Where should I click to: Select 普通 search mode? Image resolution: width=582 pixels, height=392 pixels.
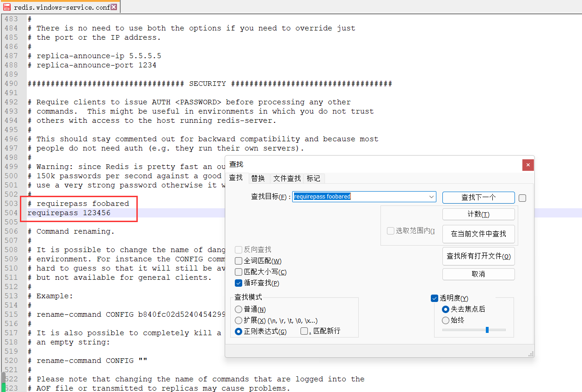[x=239, y=309]
